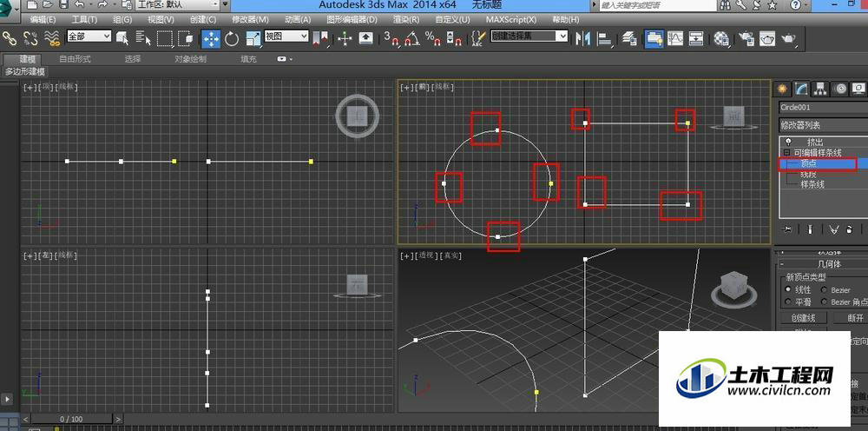Open the 'MAXScript(X)' menu
This screenshot has width=868, height=431.
511,19
